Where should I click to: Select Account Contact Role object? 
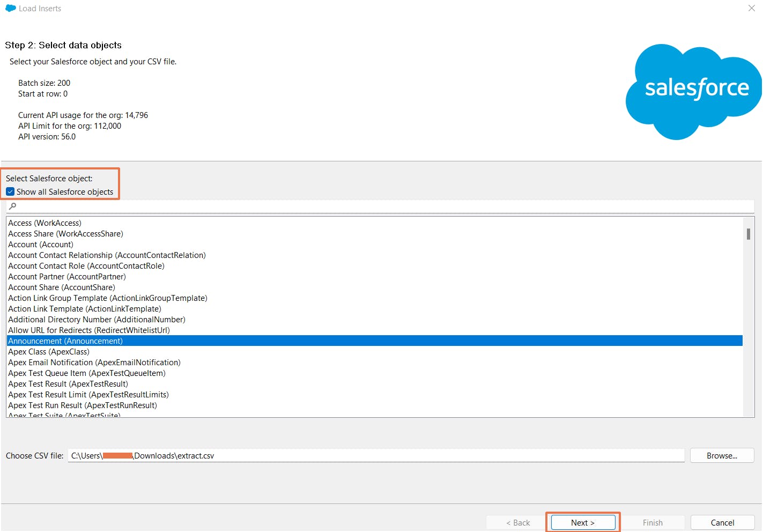pos(374,265)
